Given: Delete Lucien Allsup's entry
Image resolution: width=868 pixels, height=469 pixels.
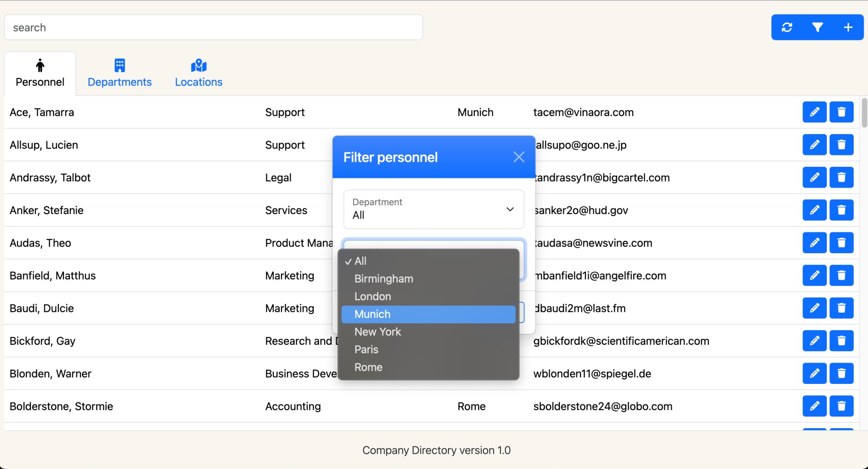Looking at the screenshot, I should coord(841,145).
